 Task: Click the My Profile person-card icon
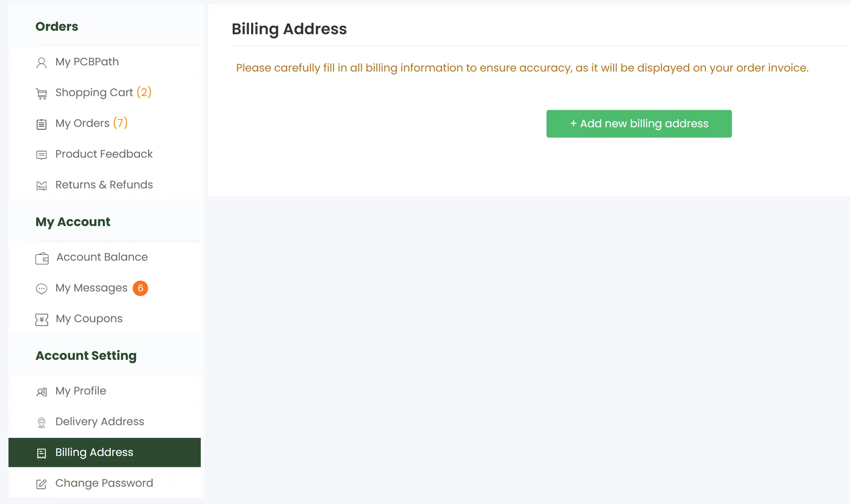point(42,392)
